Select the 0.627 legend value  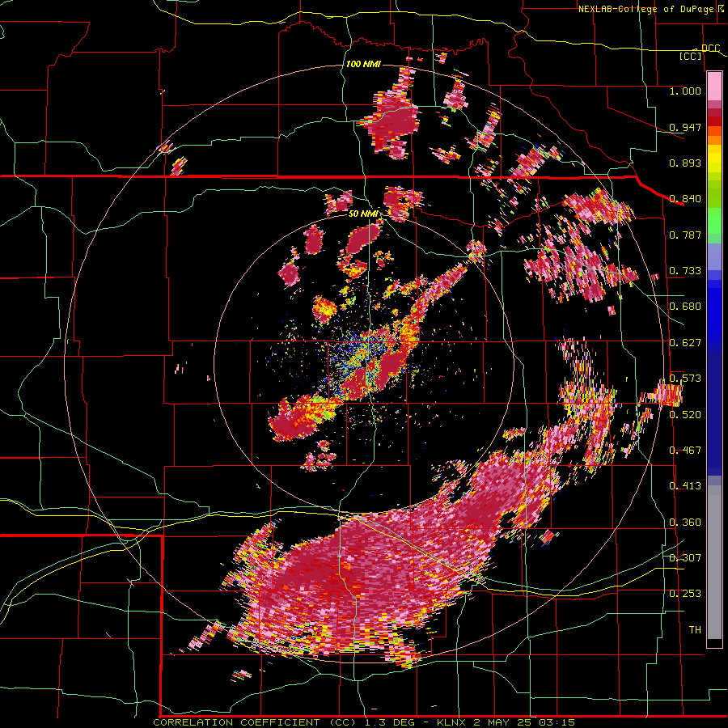685,343
